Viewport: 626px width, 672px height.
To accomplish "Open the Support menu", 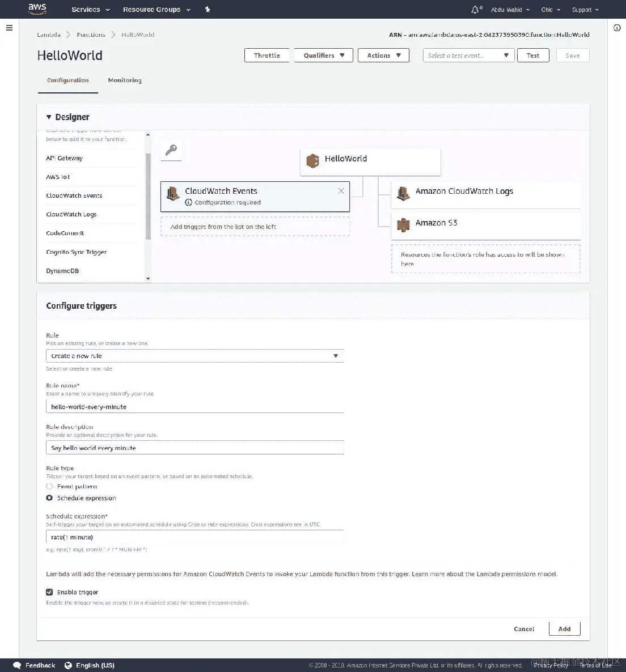I will click(585, 10).
